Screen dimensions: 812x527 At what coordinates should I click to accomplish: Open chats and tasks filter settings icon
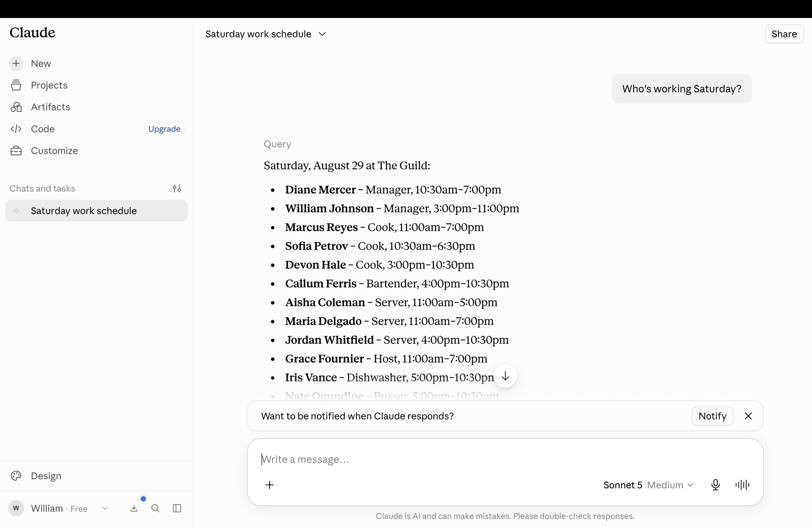click(177, 189)
